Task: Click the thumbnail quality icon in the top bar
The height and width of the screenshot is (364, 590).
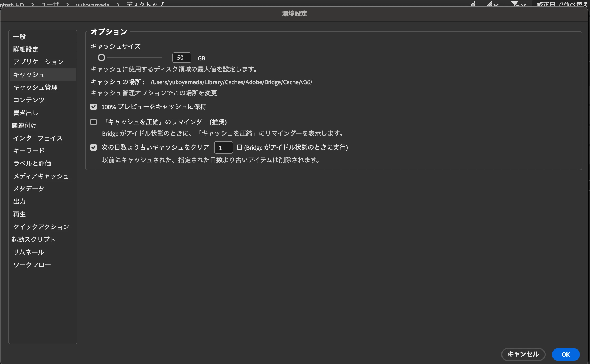Action: point(472,4)
